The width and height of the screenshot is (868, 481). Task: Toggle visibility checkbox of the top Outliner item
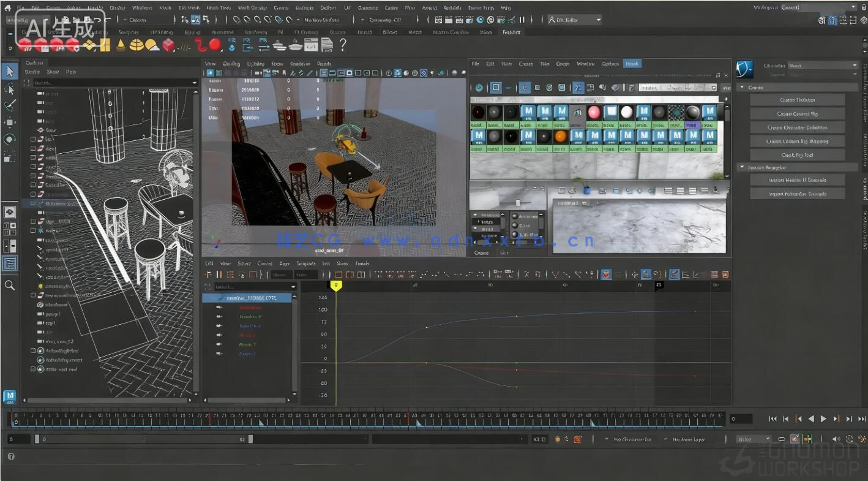[32, 139]
